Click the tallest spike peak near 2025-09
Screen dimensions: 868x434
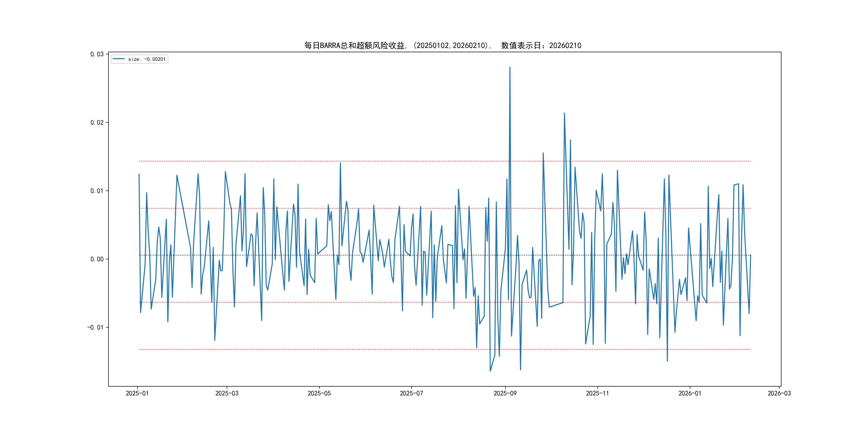click(510, 68)
